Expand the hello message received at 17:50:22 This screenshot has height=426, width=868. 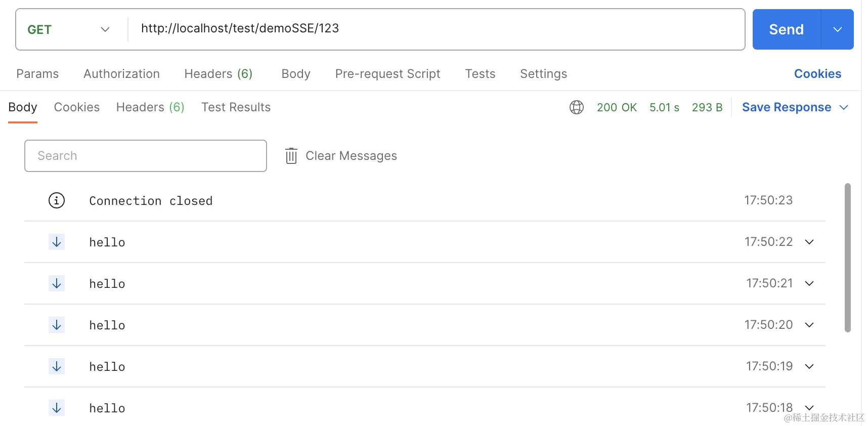coord(809,242)
